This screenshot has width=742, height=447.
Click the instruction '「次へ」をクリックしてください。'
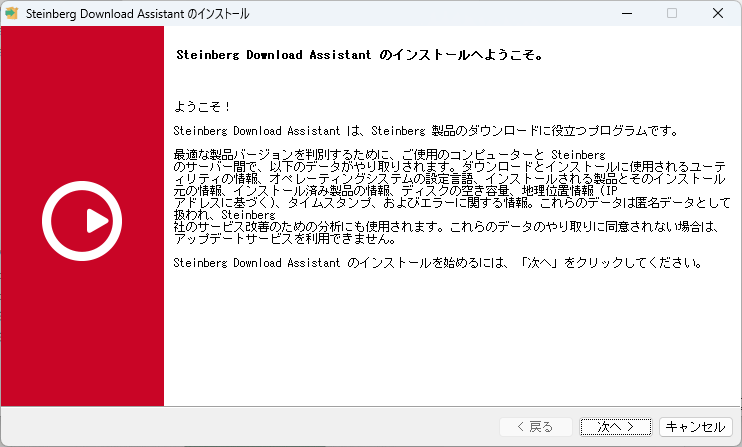click(610, 263)
